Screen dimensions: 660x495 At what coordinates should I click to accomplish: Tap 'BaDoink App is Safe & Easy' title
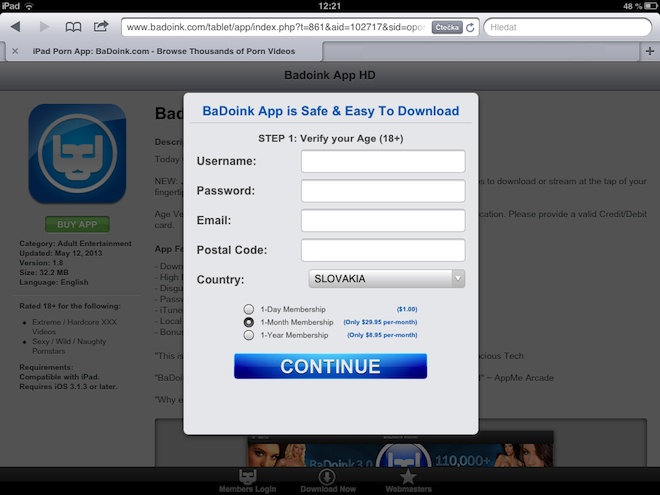tap(330, 111)
